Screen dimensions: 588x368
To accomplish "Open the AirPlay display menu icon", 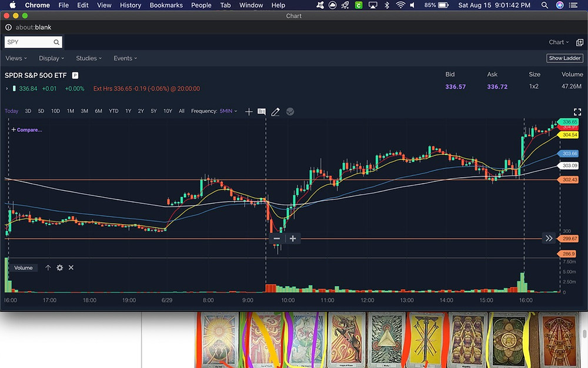I will pyautogui.click(x=373, y=5).
